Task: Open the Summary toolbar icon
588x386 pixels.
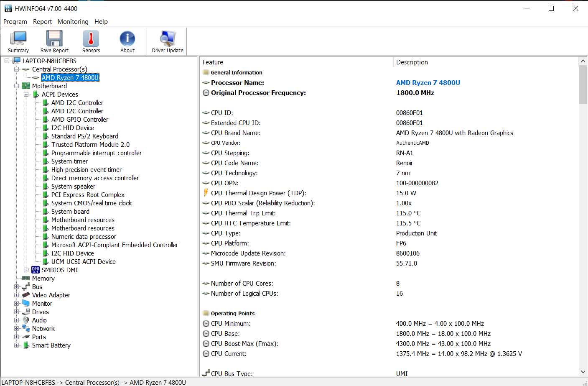Action: 18,38
